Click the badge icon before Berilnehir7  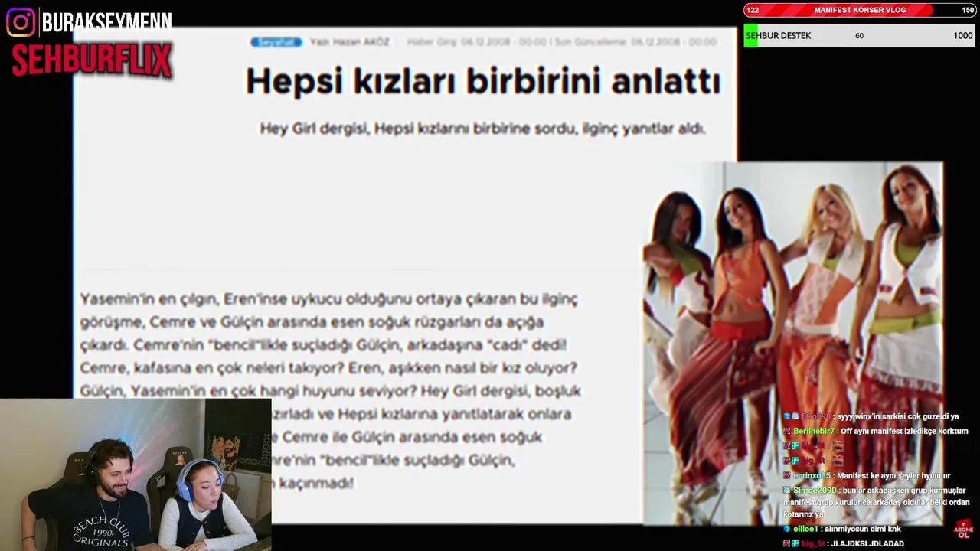pos(786,431)
